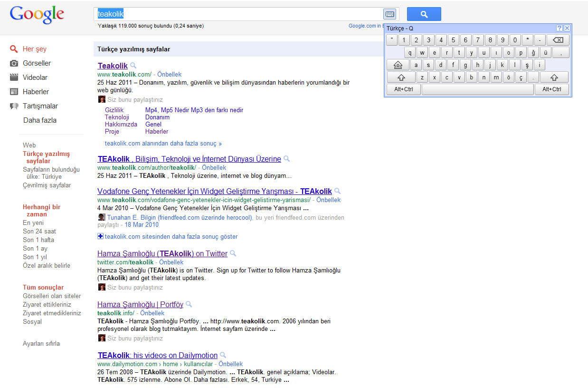Filter results to Son 1 ay
This screenshot has height=388, width=588.
(x=35, y=248)
